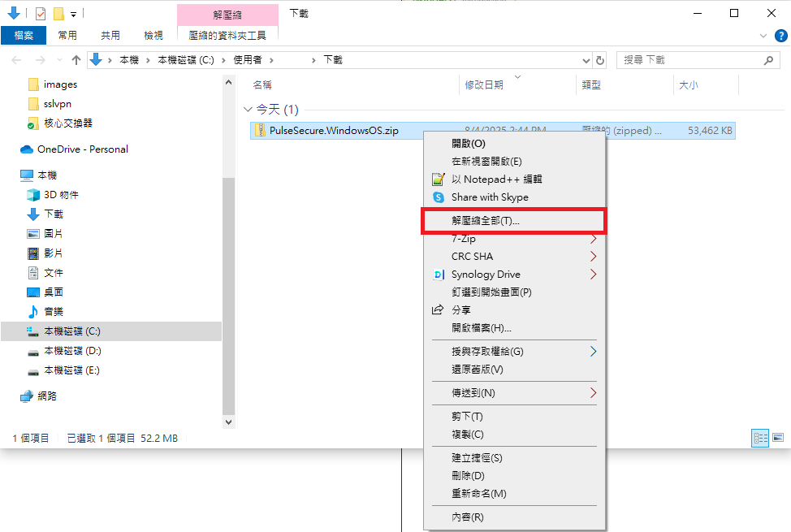Go back with the left arrow
The width and height of the screenshot is (791, 532).
coord(16,60)
